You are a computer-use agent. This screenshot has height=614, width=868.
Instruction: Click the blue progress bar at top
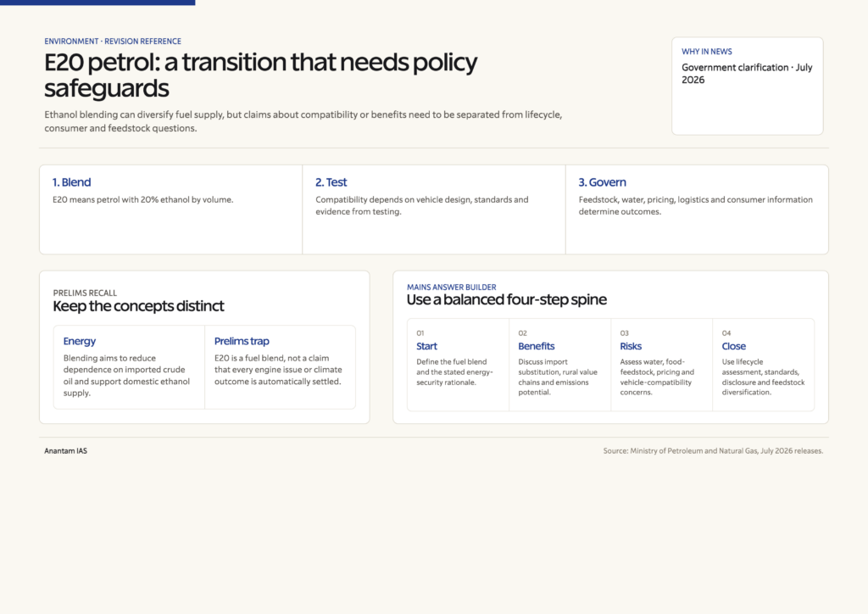97,3
